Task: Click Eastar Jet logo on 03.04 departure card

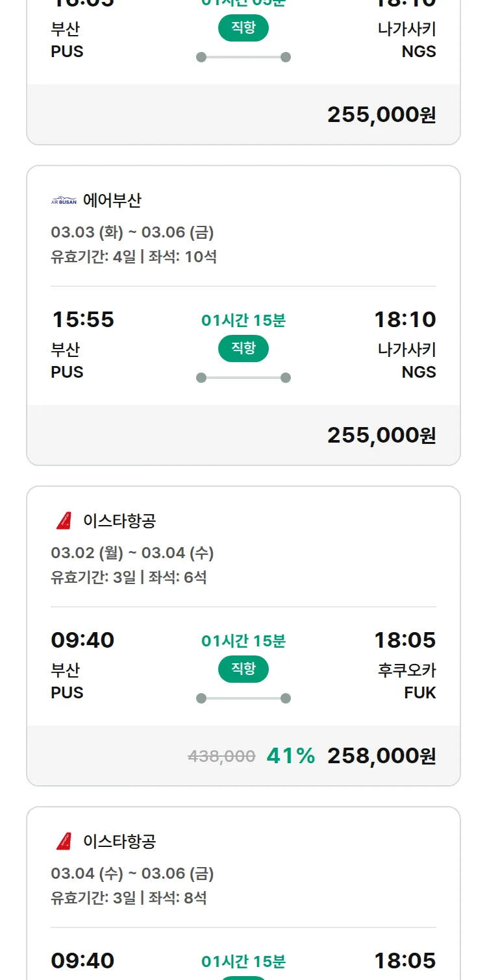Action: (x=64, y=841)
